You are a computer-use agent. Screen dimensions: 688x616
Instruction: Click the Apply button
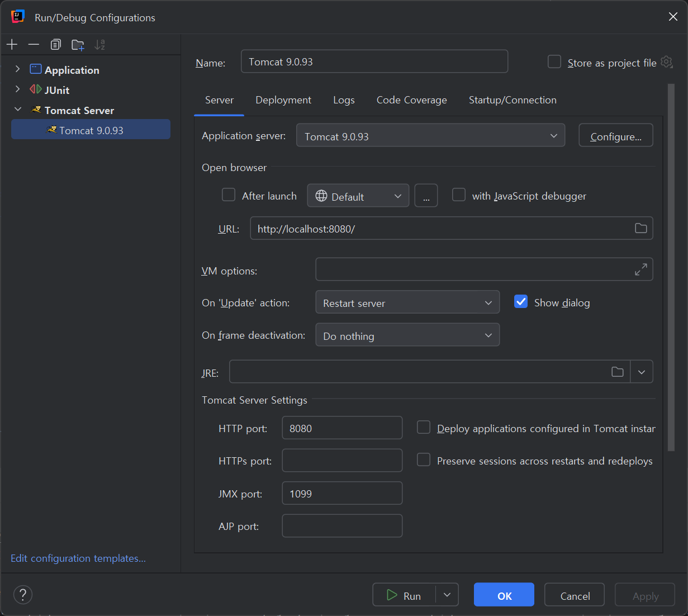(x=645, y=595)
